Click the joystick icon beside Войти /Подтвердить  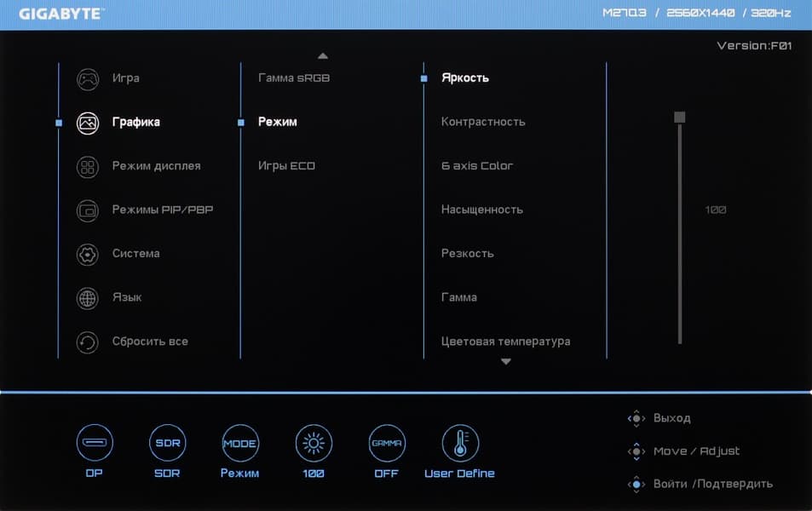point(636,485)
